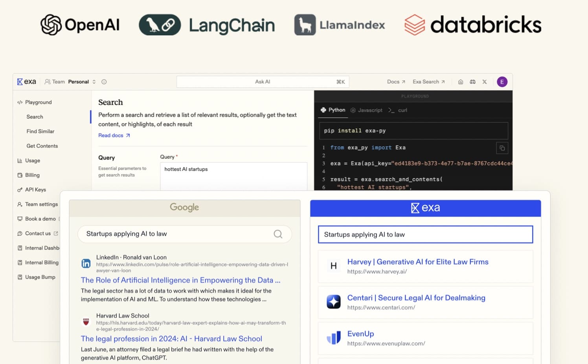The image size is (588, 364).
Task: Click the exa logo in dashboard header
Action: pyautogui.click(x=26, y=82)
